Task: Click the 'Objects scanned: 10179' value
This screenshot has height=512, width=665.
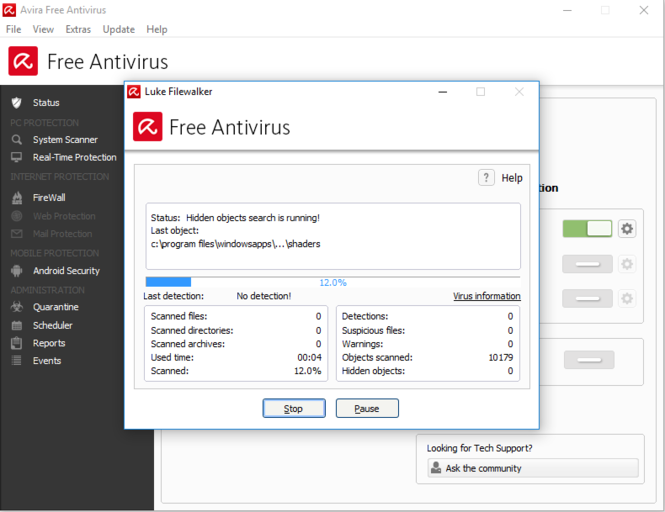Action: click(500, 357)
